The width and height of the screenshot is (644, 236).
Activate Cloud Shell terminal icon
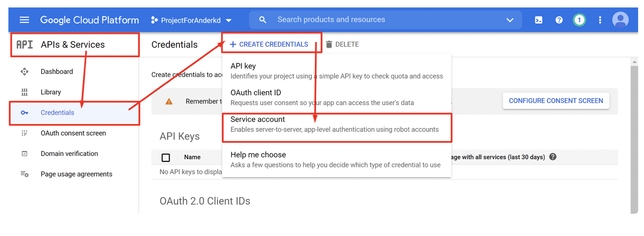tap(539, 20)
